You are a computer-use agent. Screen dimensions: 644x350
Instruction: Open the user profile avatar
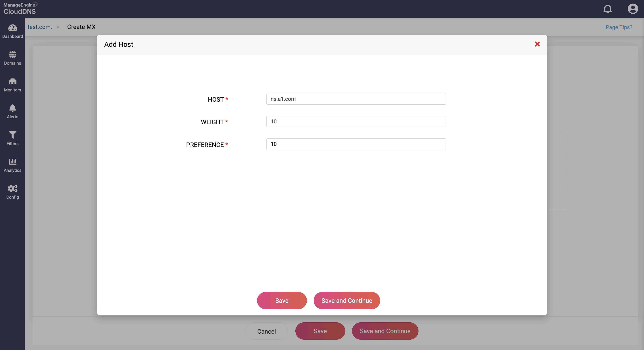(633, 9)
